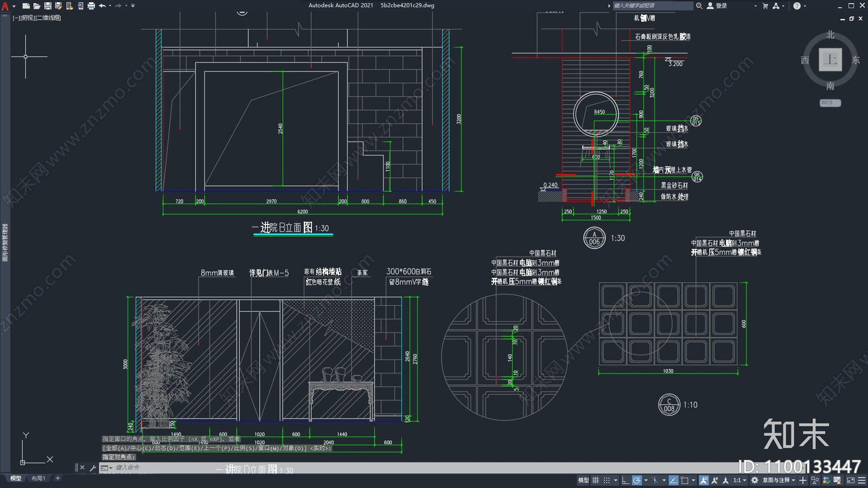Viewport: 868px width, 488px height.
Task: Click the customization menu icon in status bar
Action: 861,480
